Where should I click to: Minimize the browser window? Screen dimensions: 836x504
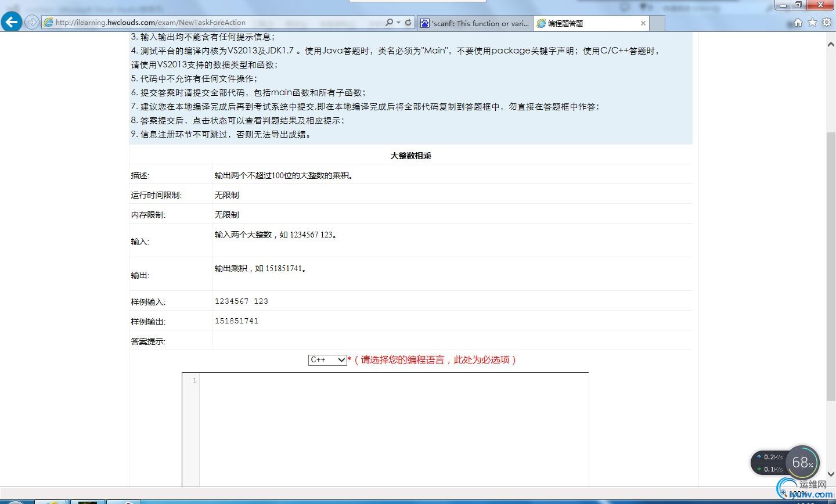784,5
